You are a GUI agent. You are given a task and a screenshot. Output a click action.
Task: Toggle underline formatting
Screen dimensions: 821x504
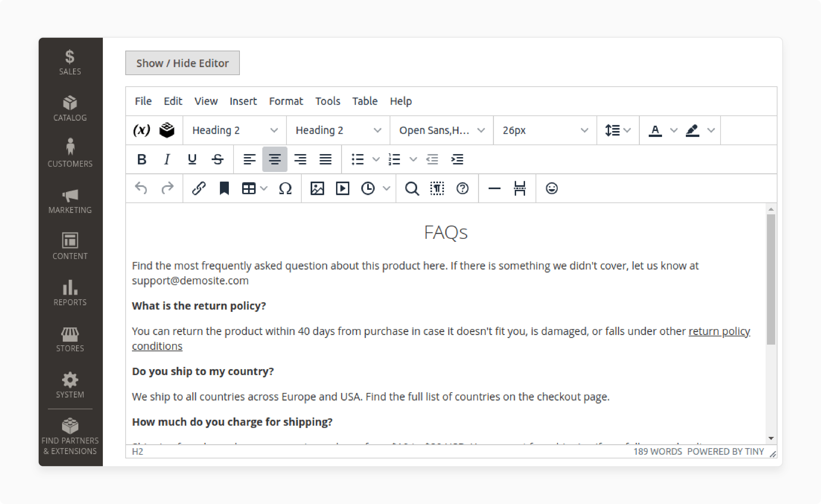(192, 159)
